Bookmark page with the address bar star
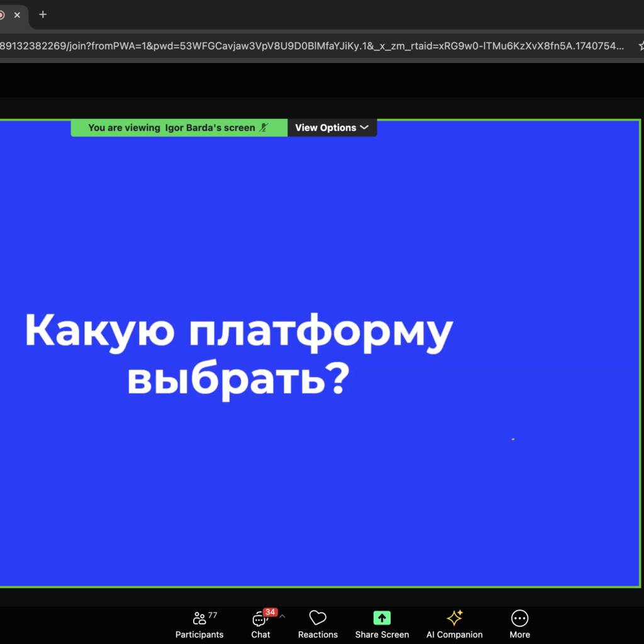This screenshot has width=644, height=644. pos(641,45)
